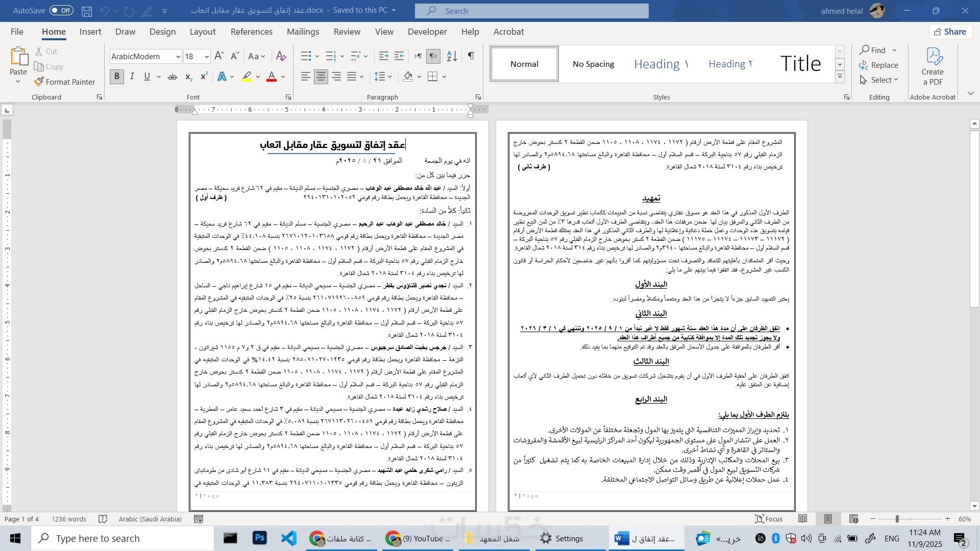Screen dimensions: 980x551
Task: Expand the Styles gallery
Action: click(840, 77)
